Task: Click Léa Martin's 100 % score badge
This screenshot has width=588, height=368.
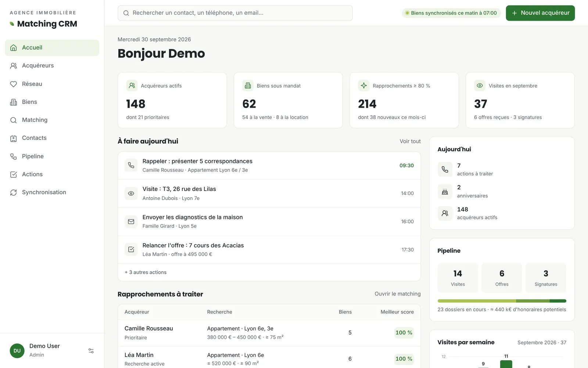Action: 404,359
